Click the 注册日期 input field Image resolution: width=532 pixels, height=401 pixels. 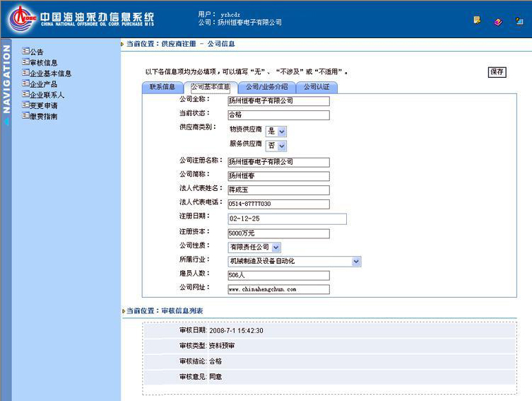pos(287,219)
